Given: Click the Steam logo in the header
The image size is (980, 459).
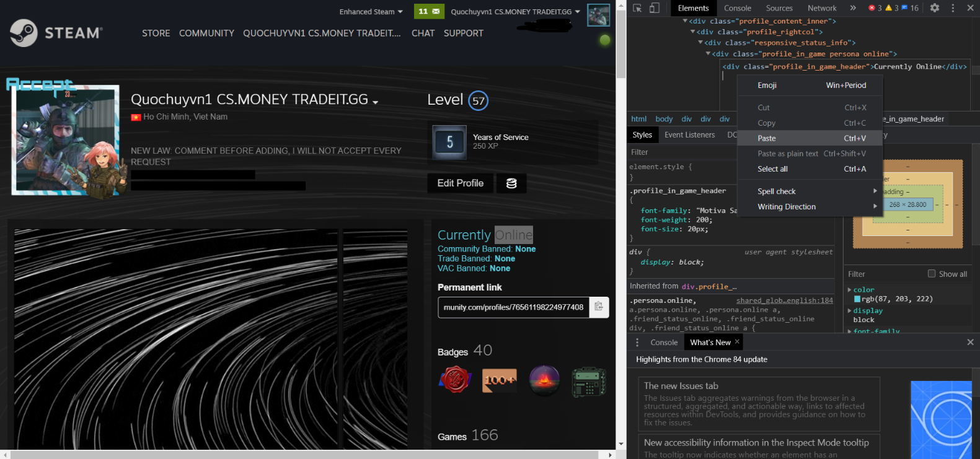Looking at the screenshot, I should coord(56,33).
